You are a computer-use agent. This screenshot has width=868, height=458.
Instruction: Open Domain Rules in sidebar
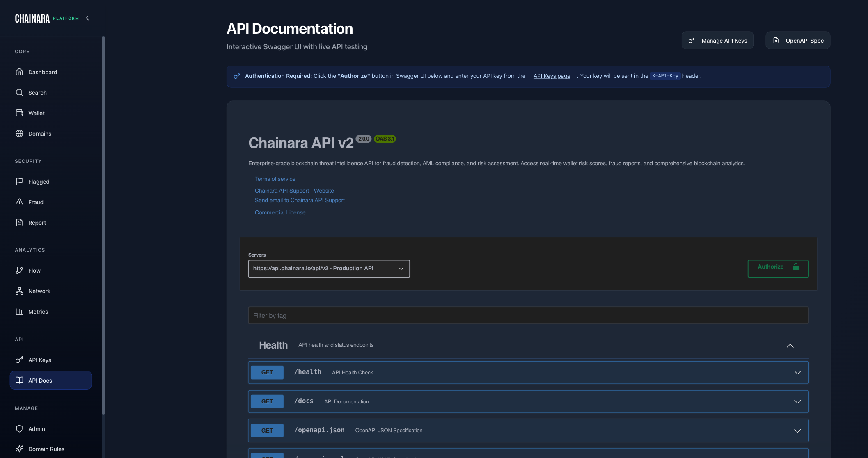(x=50, y=449)
